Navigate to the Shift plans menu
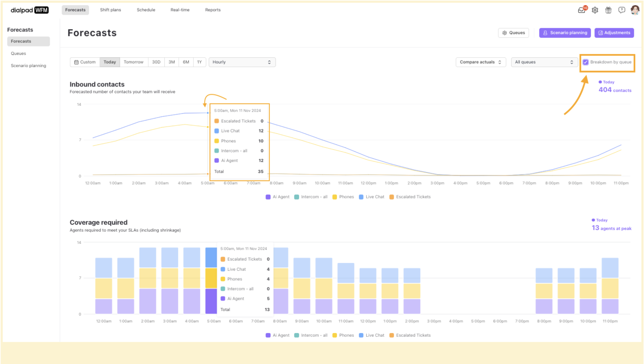644x364 pixels. pos(110,10)
